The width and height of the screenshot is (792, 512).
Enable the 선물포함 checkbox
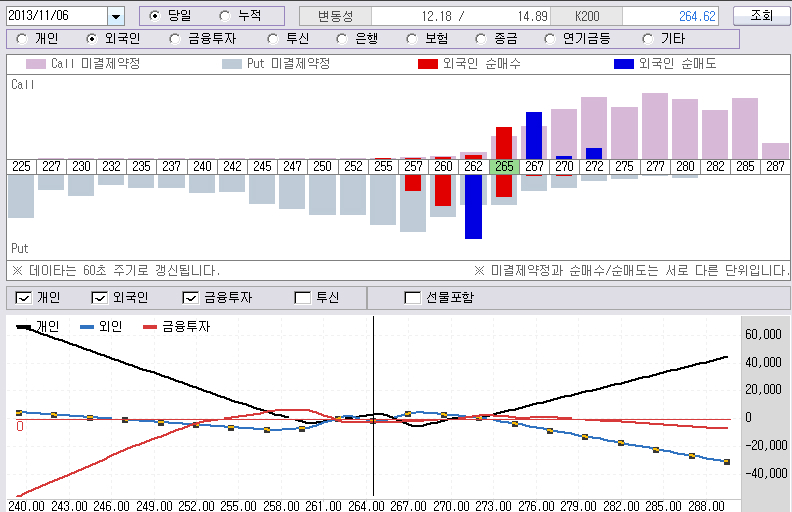[412, 297]
